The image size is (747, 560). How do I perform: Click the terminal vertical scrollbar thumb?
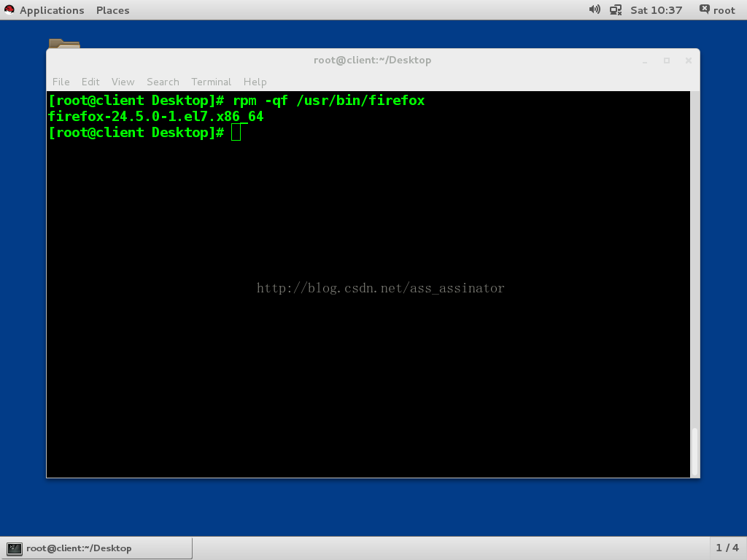pos(695,451)
